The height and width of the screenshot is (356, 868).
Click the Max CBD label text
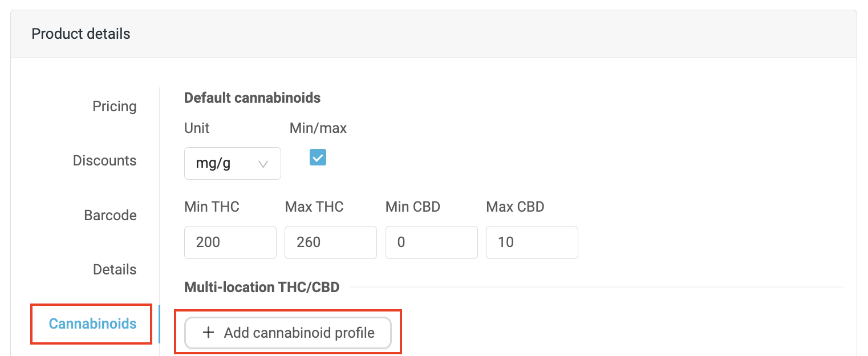[515, 207]
